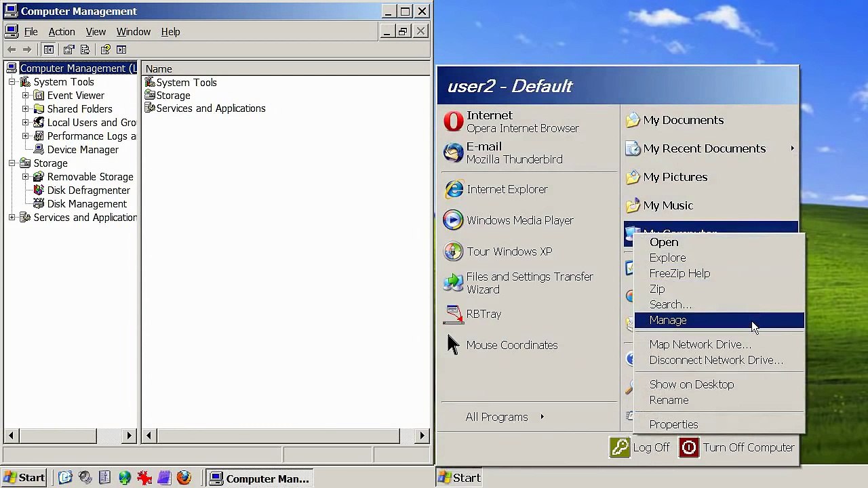
Task: Open the File menu
Action: tap(31, 32)
